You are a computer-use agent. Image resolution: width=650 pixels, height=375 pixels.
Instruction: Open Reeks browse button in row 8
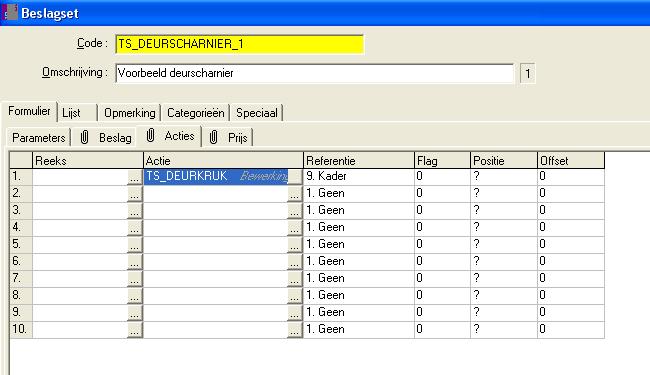click(134, 296)
